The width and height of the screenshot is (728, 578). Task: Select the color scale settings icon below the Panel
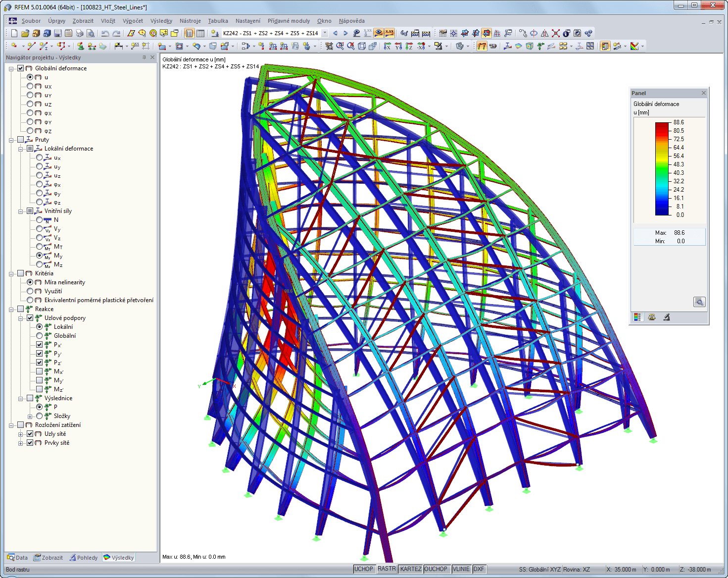click(637, 317)
